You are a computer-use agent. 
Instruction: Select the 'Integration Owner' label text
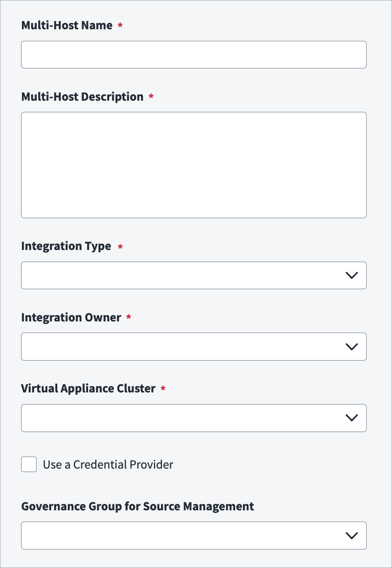click(71, 318)
